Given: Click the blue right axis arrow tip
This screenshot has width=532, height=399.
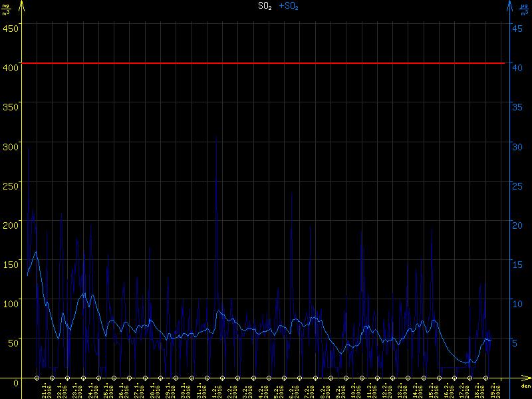Looking at the screenshot, I should point(509,4).
